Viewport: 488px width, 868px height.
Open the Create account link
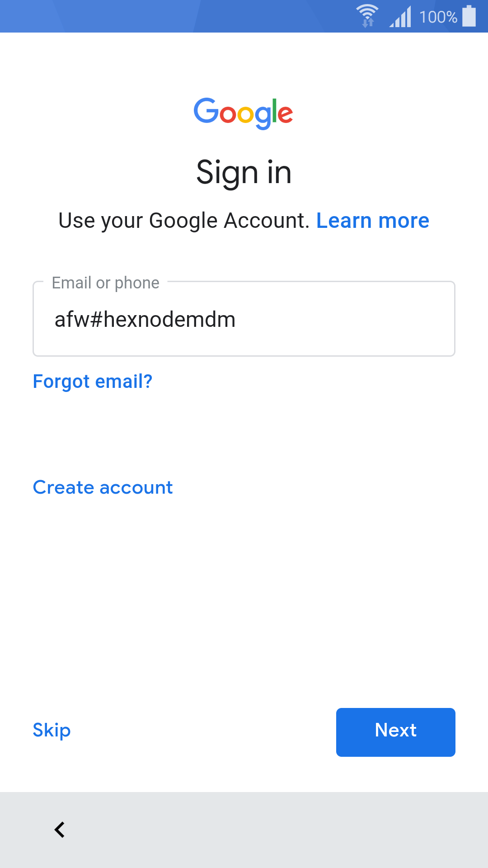pos(103,487)
